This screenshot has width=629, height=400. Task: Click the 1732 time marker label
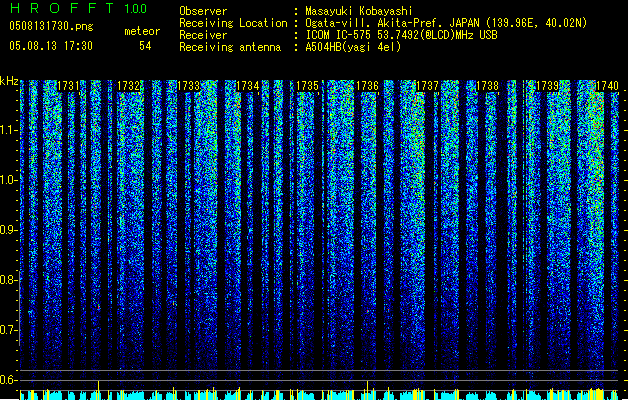click(x=128, y=86)
